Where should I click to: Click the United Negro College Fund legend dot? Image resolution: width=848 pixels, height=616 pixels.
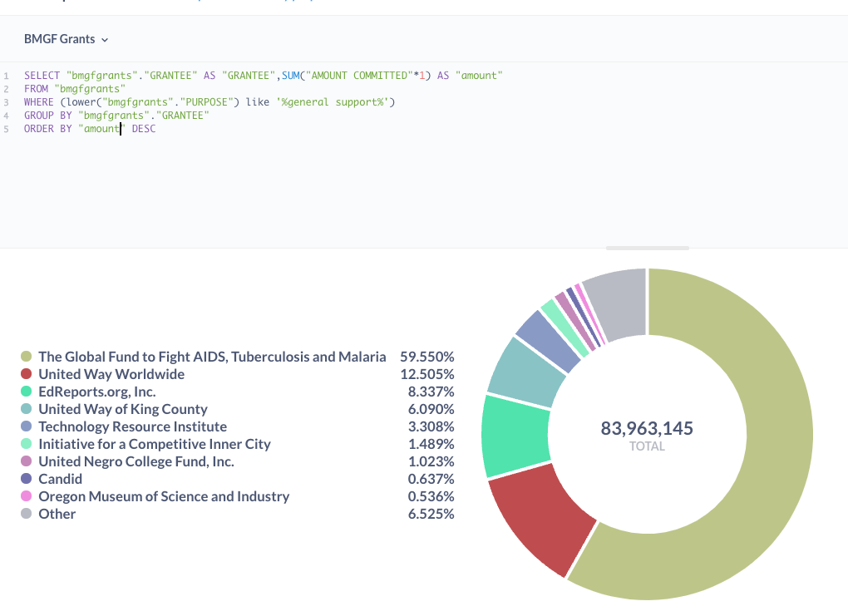click(x=27, y=461)
